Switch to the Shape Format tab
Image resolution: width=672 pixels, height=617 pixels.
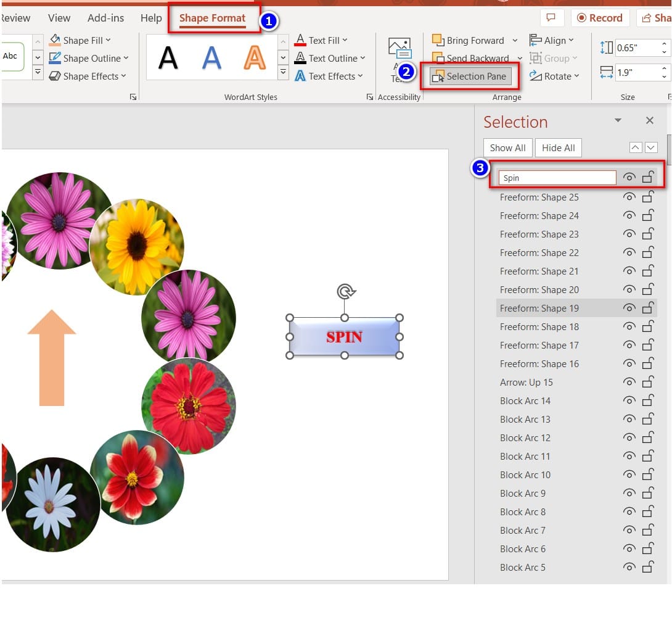(x=212, y=18)
